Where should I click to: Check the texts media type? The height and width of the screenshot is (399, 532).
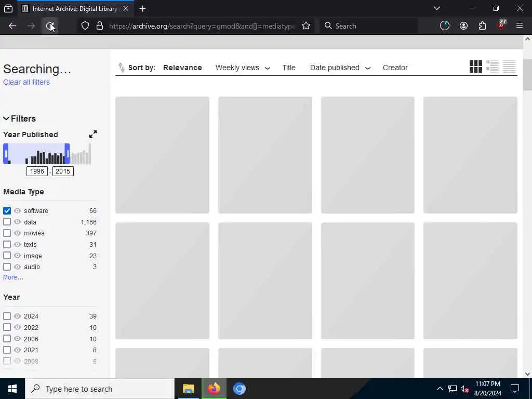tap(7, 244)
